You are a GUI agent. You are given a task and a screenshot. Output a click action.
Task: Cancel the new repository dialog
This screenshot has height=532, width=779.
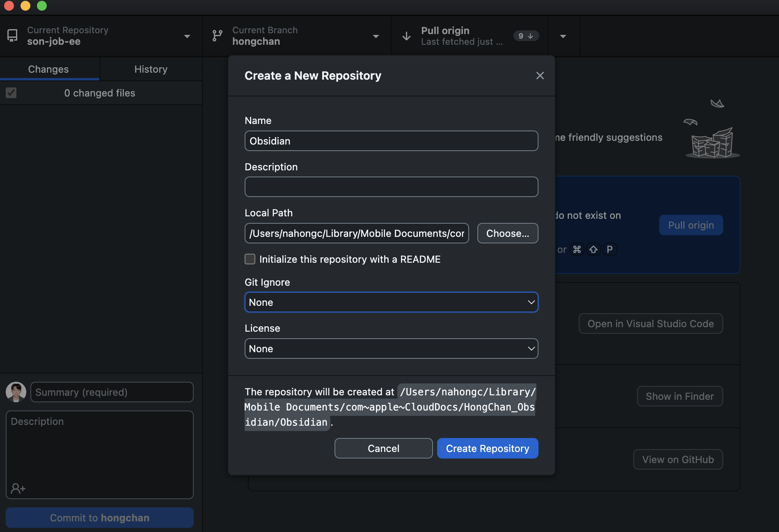383,448
